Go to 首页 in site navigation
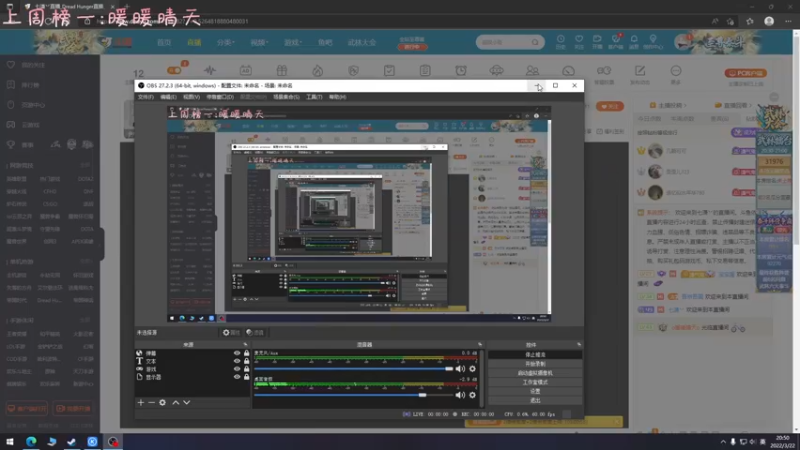The width and height of the screenshot is (800, 450). (164, 42)
